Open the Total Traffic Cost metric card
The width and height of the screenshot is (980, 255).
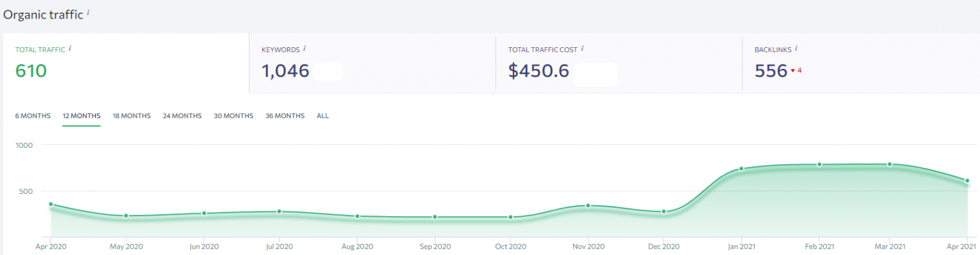click(x=618, y=64)
